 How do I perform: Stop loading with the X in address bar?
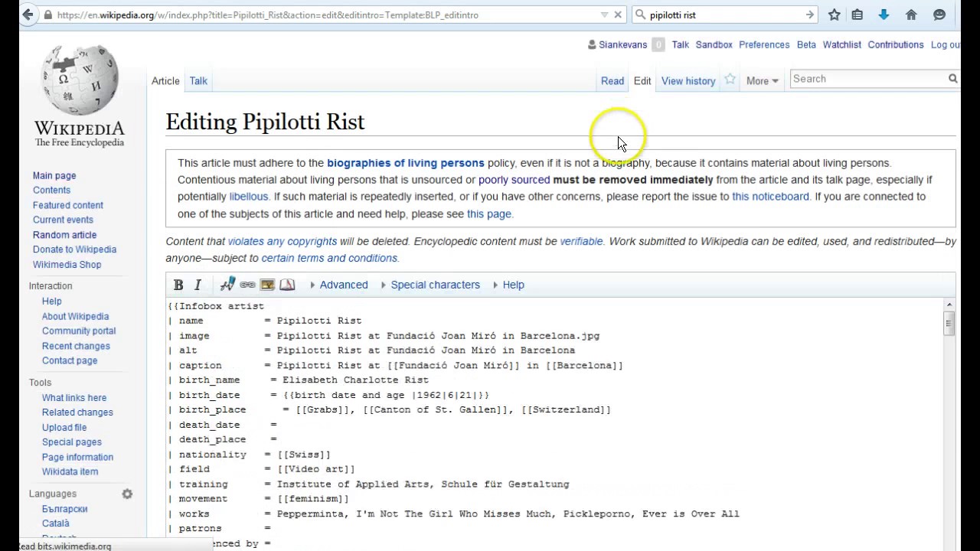(619, 15)
